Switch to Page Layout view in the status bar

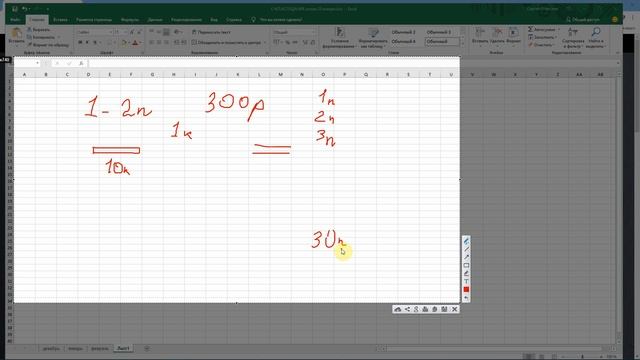point(542,356)
